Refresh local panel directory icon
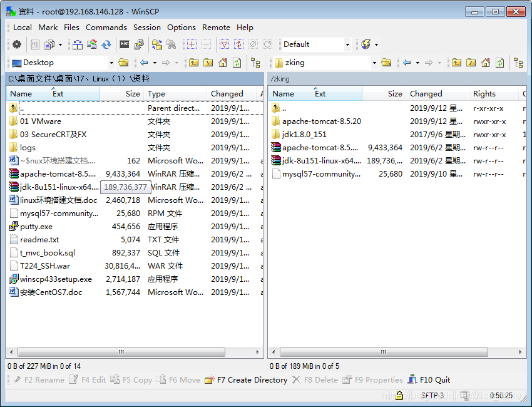This screenshot has height=407, width=532. coord(237,63)
